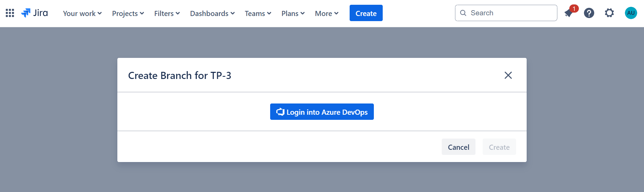
Task: Go to Jira home via logo
Action: pyautogui.click(x=34, y=13)
